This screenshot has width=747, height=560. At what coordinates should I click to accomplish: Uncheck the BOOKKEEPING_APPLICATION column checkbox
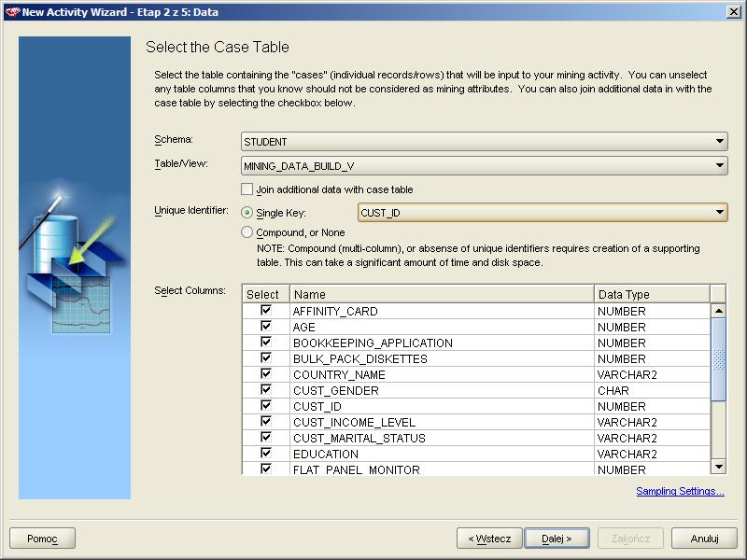pos(266,342)
